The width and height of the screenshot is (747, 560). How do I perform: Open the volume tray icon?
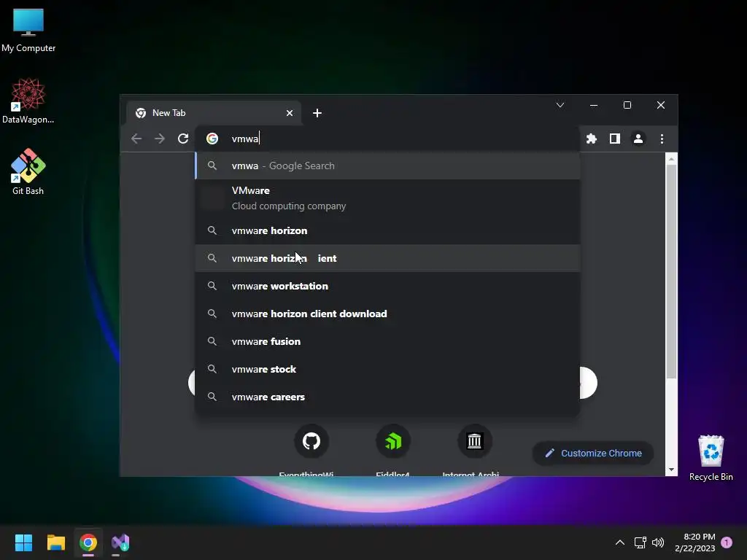(658, 542)
